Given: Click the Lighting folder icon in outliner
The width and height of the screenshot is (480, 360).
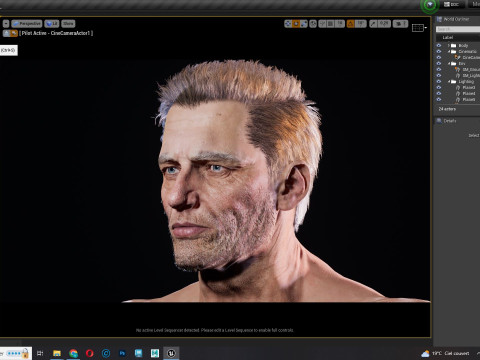Looking at the screenshot, I should 453,82.
